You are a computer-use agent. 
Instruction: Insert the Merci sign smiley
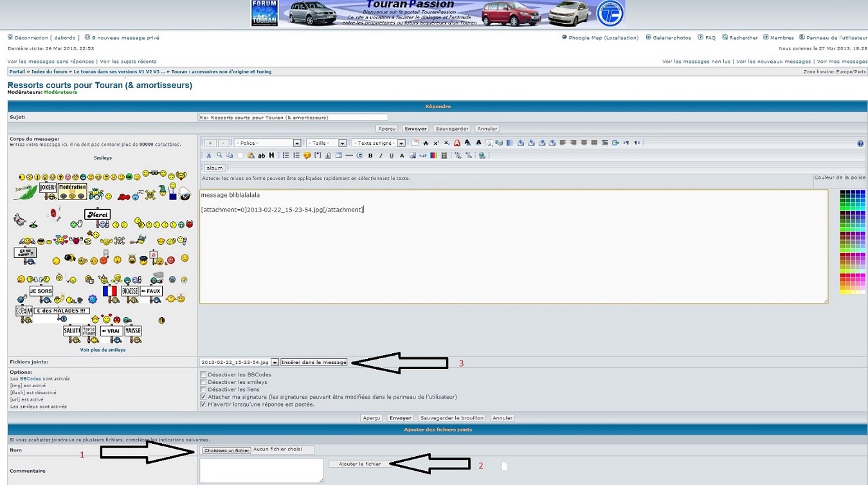(97, 215)
